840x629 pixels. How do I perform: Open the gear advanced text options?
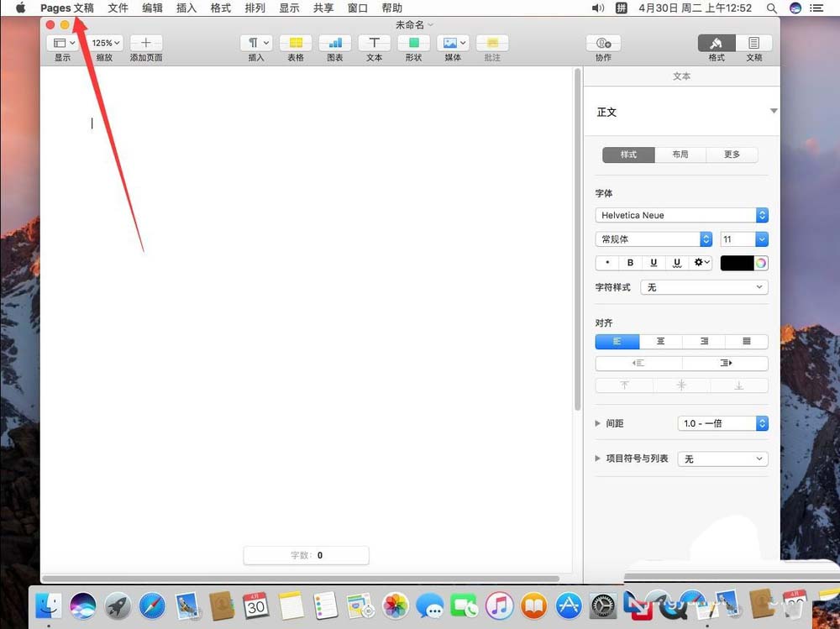(x=701, y=263)
